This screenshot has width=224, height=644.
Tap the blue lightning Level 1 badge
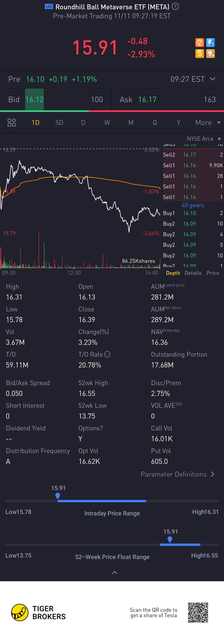pyautogui.click(x=211, y=43)
